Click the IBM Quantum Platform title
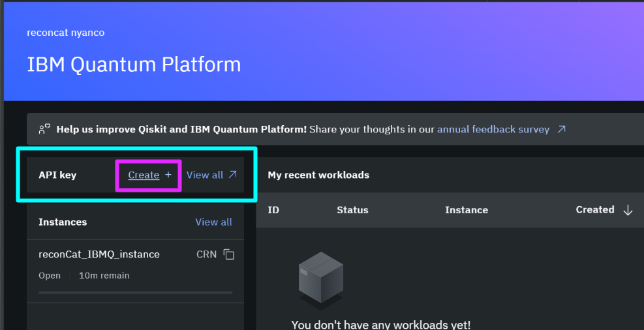 pyautogui.click(x=134, y=65)
